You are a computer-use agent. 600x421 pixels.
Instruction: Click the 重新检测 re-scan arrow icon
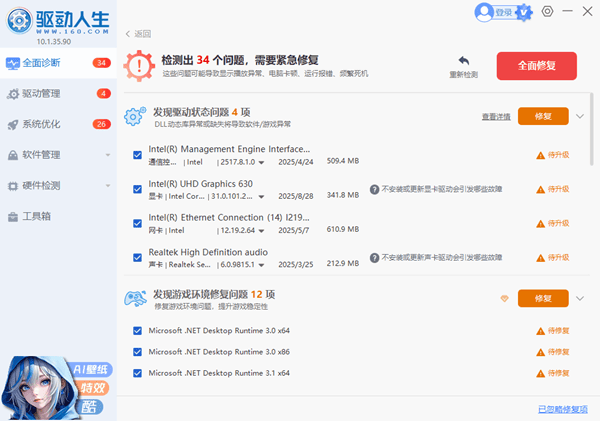point(463,61)
